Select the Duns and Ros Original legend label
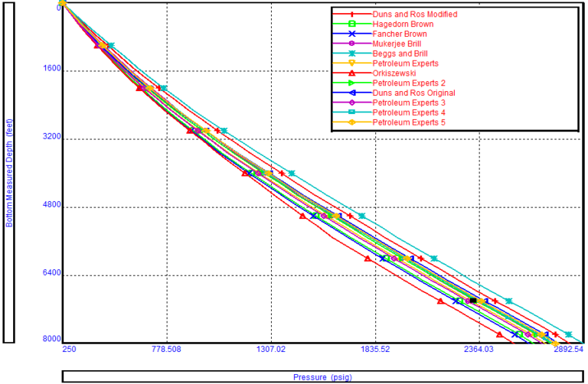The image size is (588, 384). coord(412,93)
